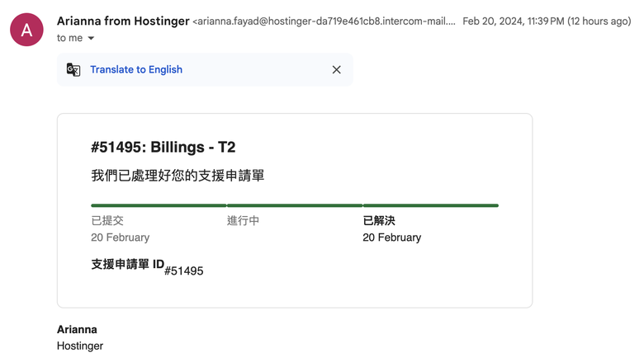Click the 支援申請單 ID label
This screenshot has width=644, height=362.
click(128, 264)
